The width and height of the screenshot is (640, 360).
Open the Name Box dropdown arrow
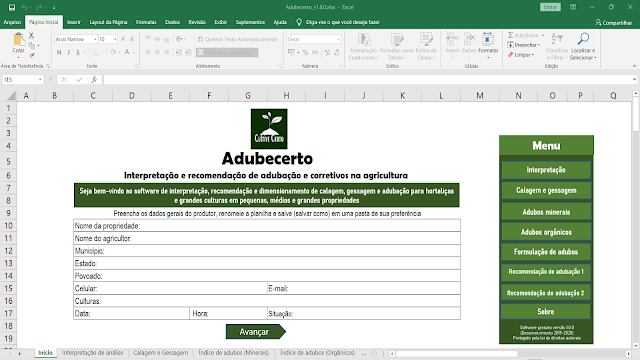coord(40,80)
